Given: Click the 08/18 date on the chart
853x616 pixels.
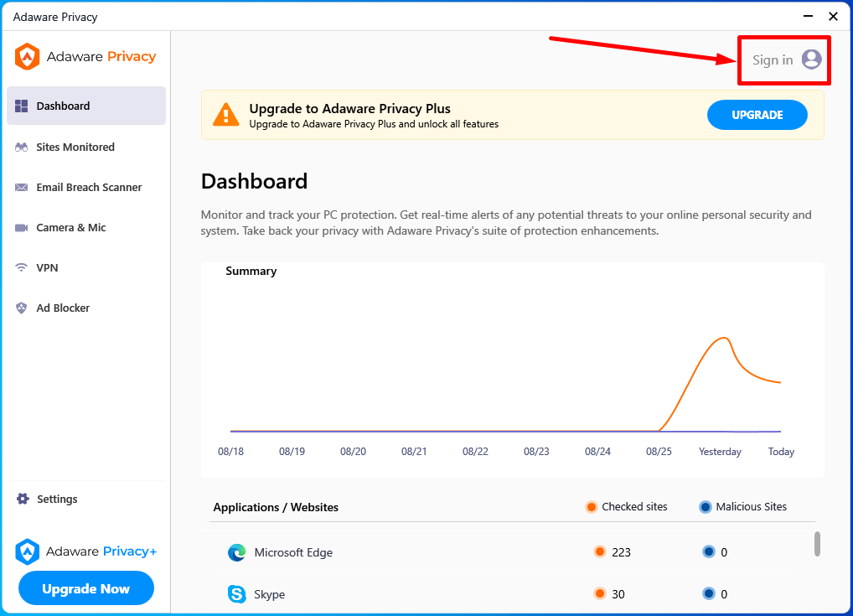Looking at the screenshot, I should [x=230, y=452].
